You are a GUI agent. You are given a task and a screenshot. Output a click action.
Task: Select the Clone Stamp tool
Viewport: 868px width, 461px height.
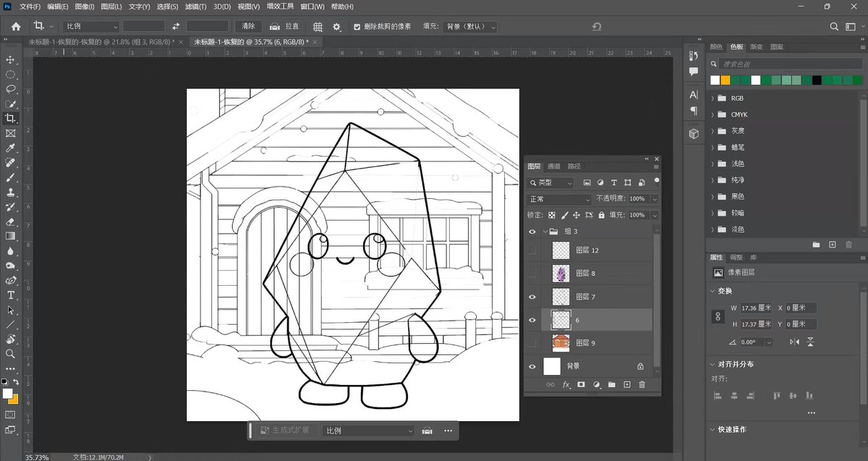(10, 193)
